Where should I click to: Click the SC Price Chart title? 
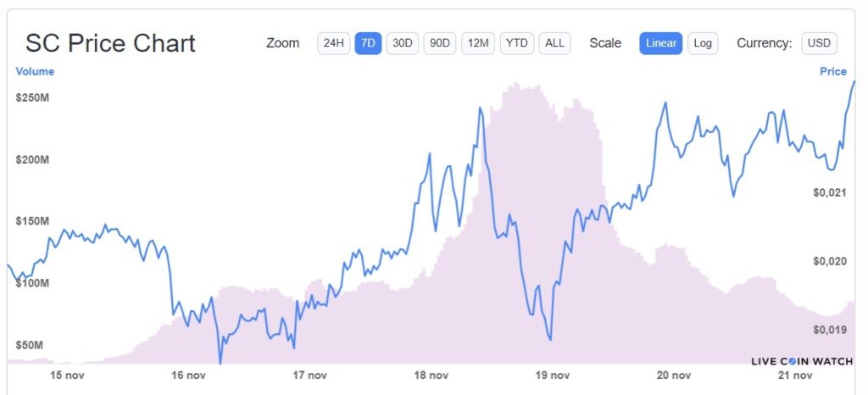pos(110,43)
